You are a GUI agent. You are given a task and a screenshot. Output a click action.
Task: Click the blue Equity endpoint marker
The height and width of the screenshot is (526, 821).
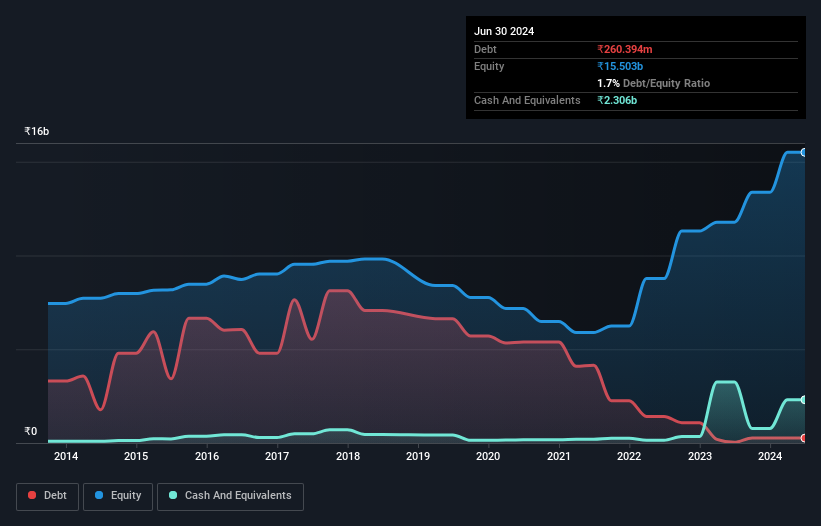(x=804, y=153)
